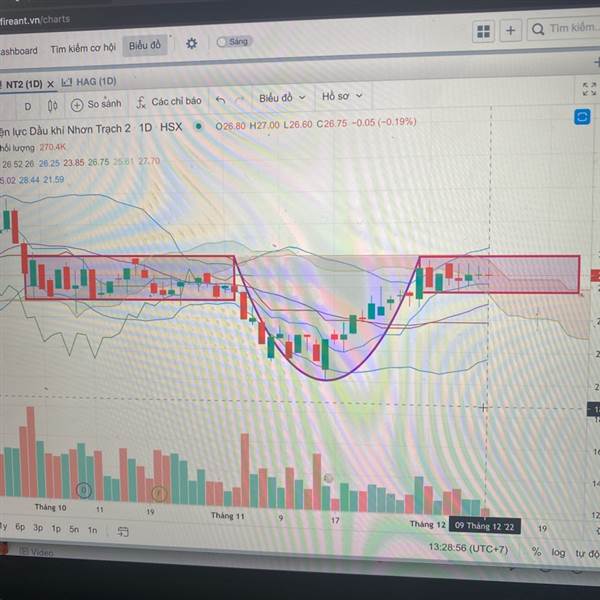Select the candlestick chart style icon
The height and width of the screenshot is (600, 600).
click(53, 106)
